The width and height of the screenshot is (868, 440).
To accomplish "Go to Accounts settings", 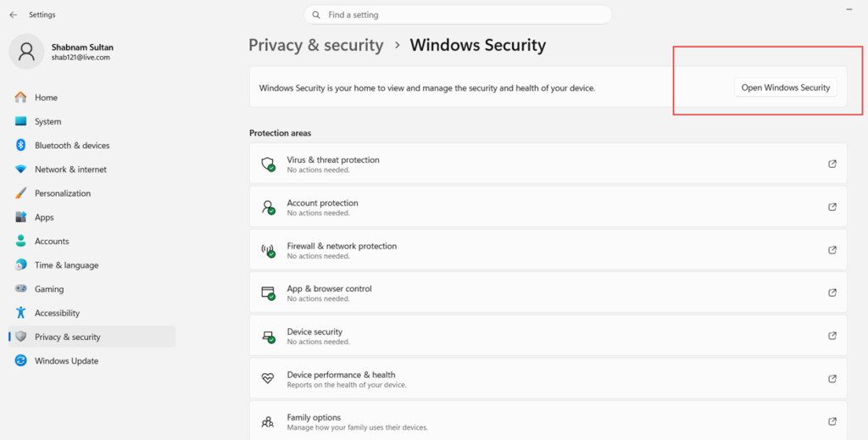I will [x=92, y=241].
